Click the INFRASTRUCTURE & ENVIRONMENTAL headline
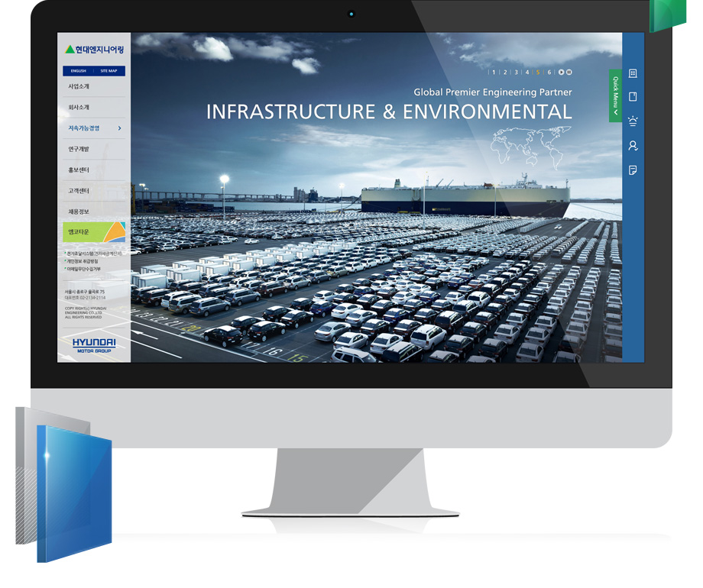This screenshot has width=703, height=588. point(389,111)
